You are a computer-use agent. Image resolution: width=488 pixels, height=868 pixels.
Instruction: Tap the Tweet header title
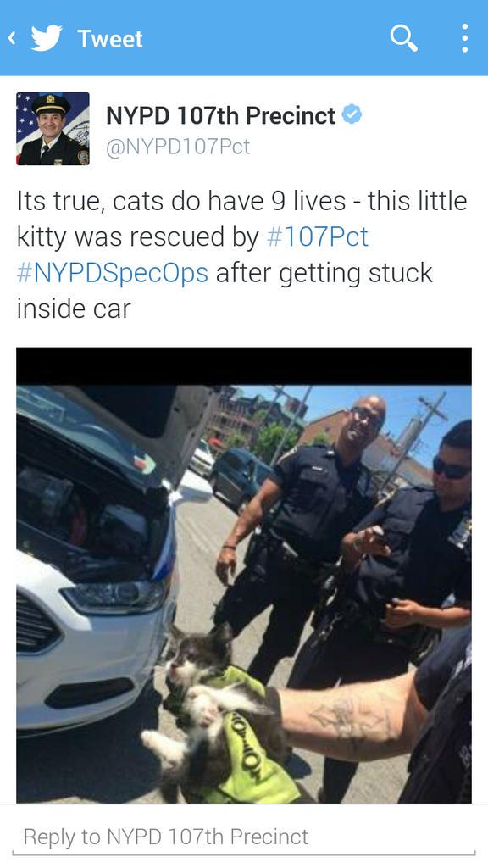(110, 39)
